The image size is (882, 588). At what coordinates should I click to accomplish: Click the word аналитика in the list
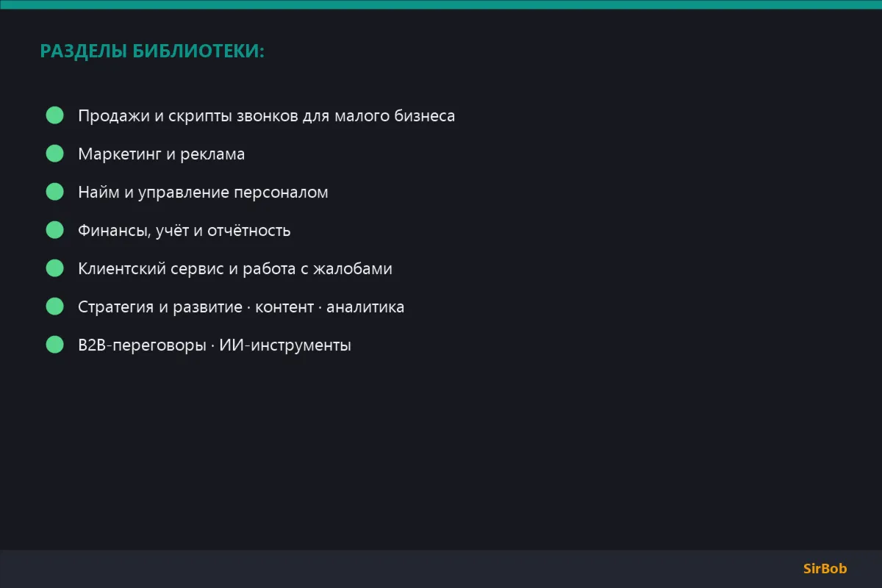click(365, 307)
